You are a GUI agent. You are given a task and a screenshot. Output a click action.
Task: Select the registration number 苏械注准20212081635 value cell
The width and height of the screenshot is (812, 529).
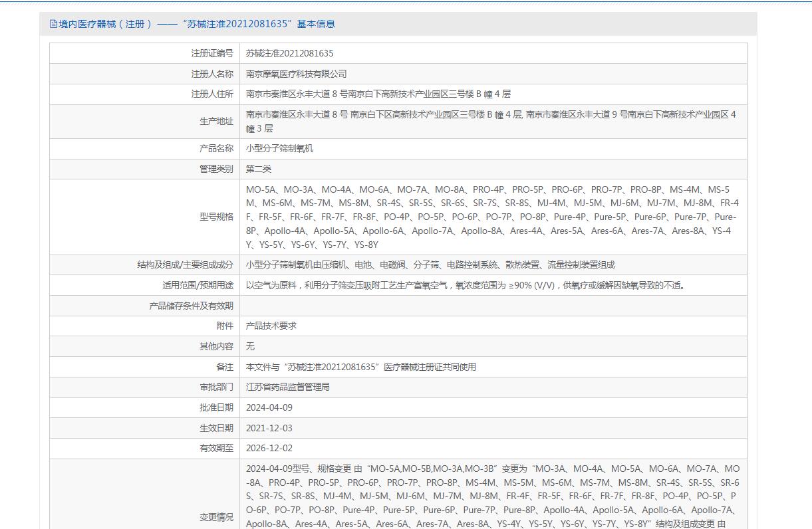290,53
